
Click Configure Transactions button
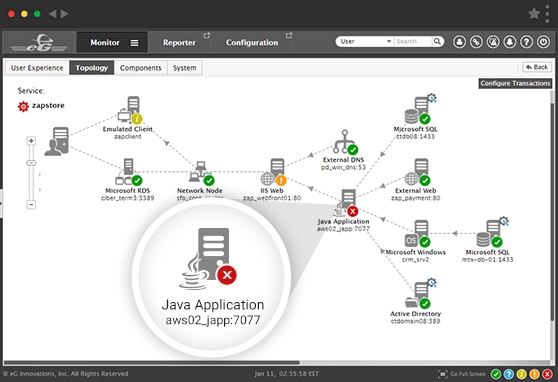point(515,83)
